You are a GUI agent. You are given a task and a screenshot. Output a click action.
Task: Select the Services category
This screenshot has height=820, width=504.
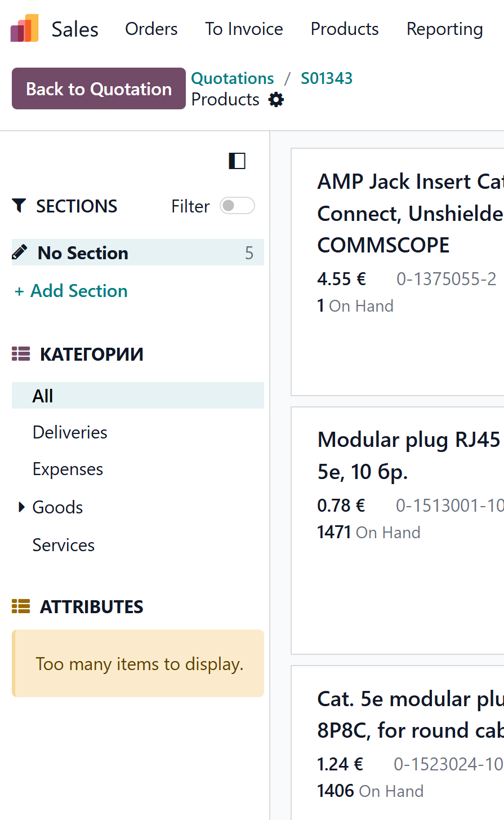pyautogui.click(x=64, y=545)
